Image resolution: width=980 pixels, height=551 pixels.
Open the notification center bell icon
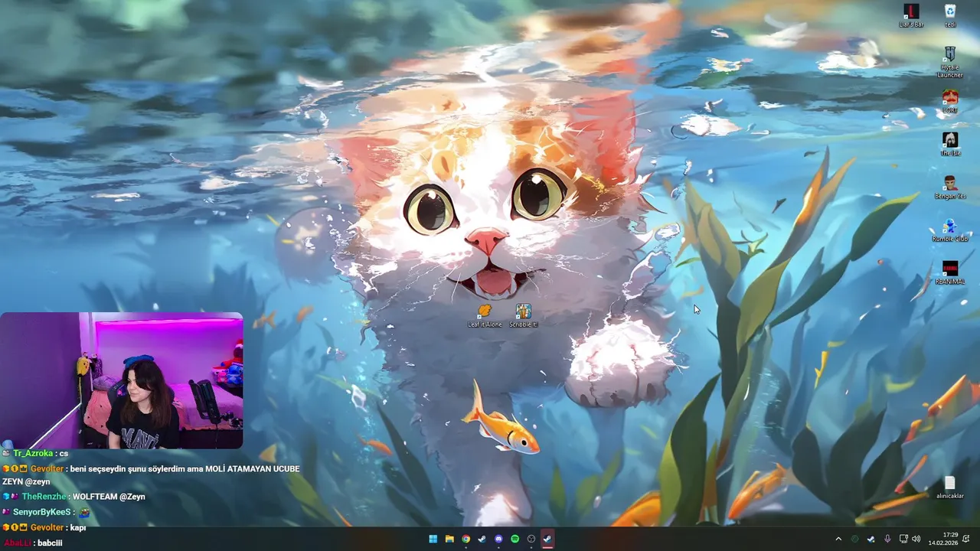(x=965, y=539)
